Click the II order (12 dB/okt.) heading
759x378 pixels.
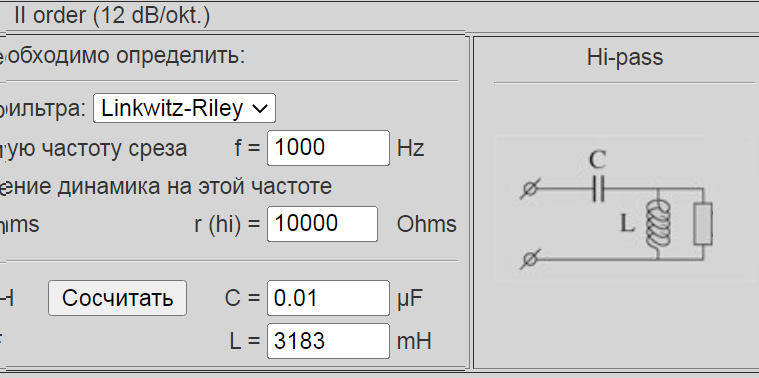coord(112,15)
